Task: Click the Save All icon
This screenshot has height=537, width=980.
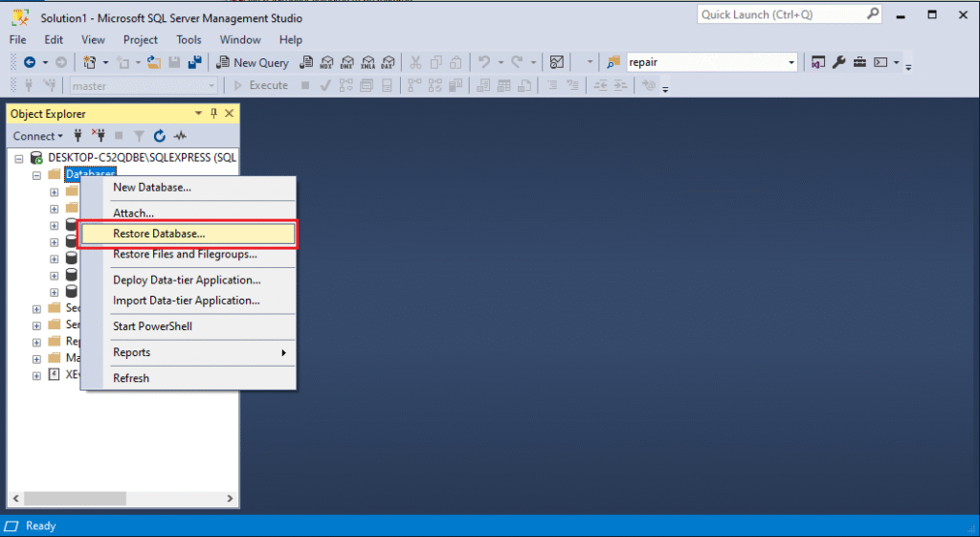Action: point(194,62)
